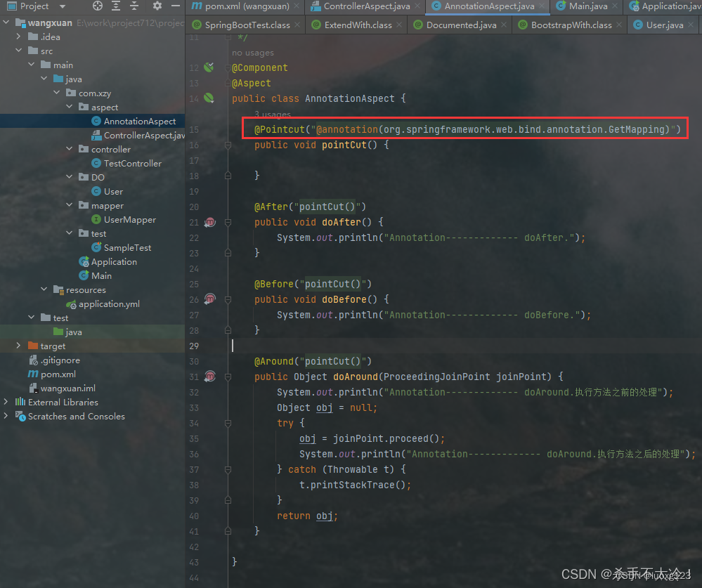
Task: Click the Collapse All icon in Project toolbar
Action: click(x=134, y=6)
